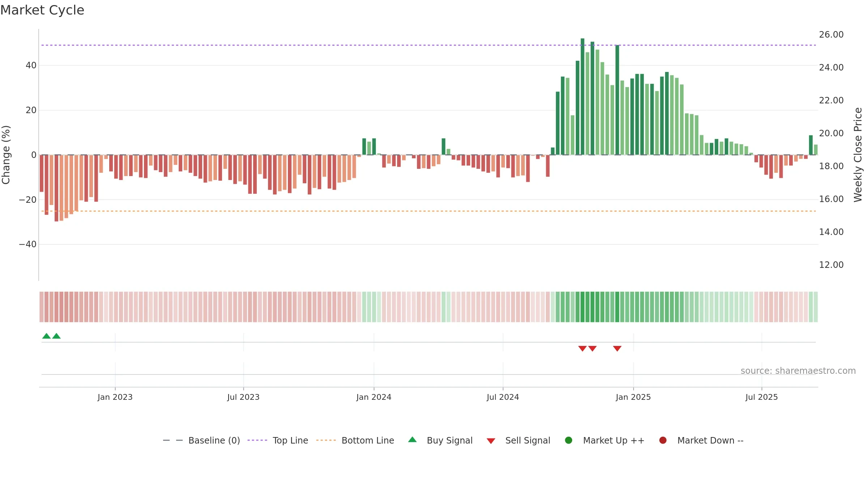Select the first green buy signal marker

click(x=46, y=336)
